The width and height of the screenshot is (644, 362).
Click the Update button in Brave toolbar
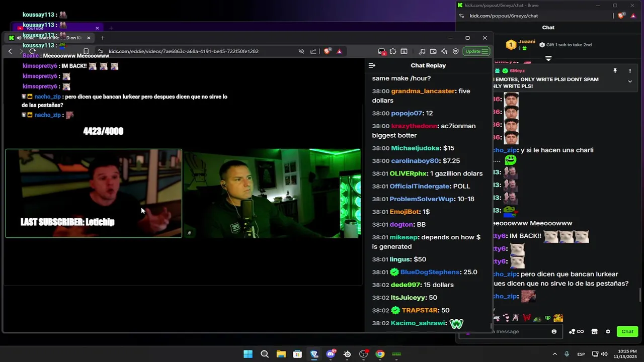tap(476, 51)
